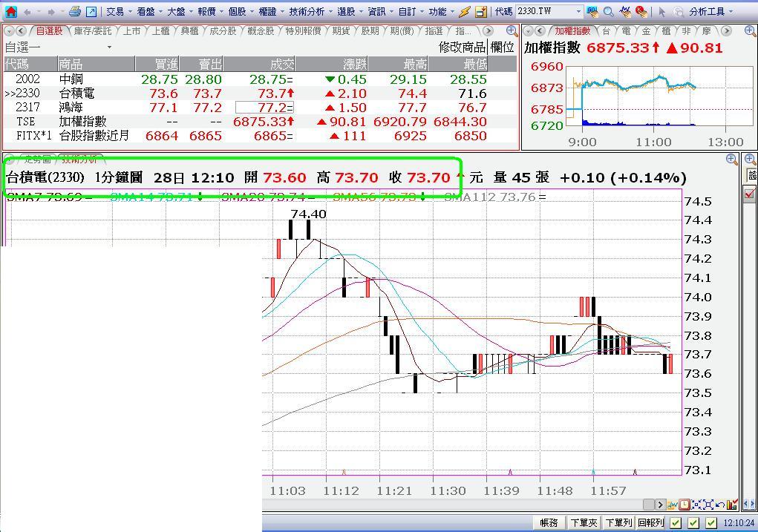Sort by the 漲跌 column header
Image resolution: width=758 pixels, height=532 pixels.
point(332,64)
